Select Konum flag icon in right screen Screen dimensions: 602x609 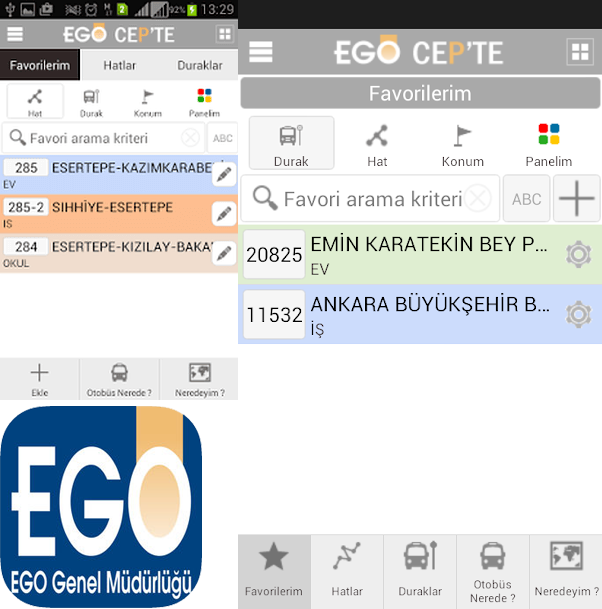coord(463,144)
